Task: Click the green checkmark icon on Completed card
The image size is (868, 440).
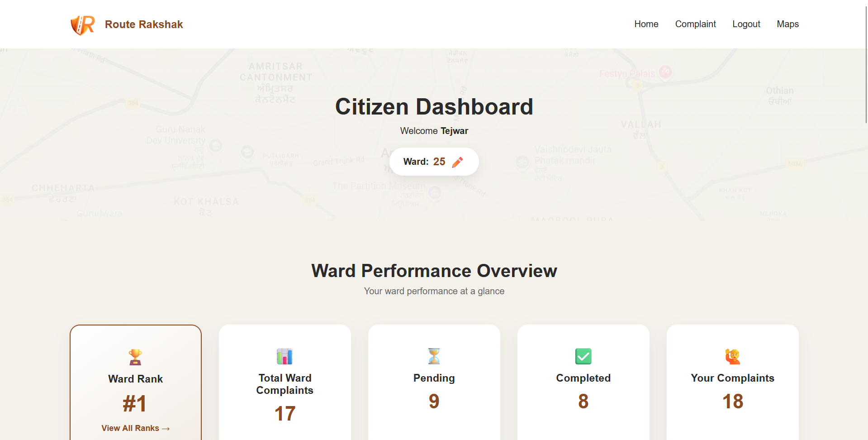Action: 583,356
